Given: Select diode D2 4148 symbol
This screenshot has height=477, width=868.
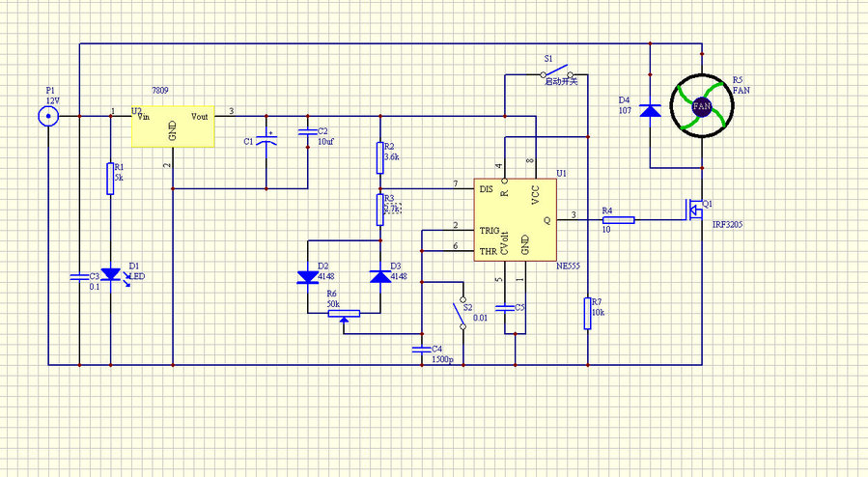Looking at the screenshot, I should point(308,277).
